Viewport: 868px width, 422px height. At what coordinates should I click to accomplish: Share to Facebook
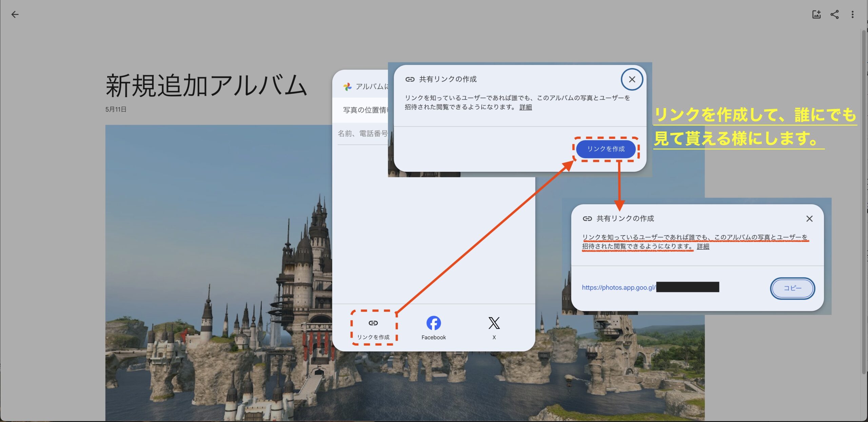pos(434,328)
